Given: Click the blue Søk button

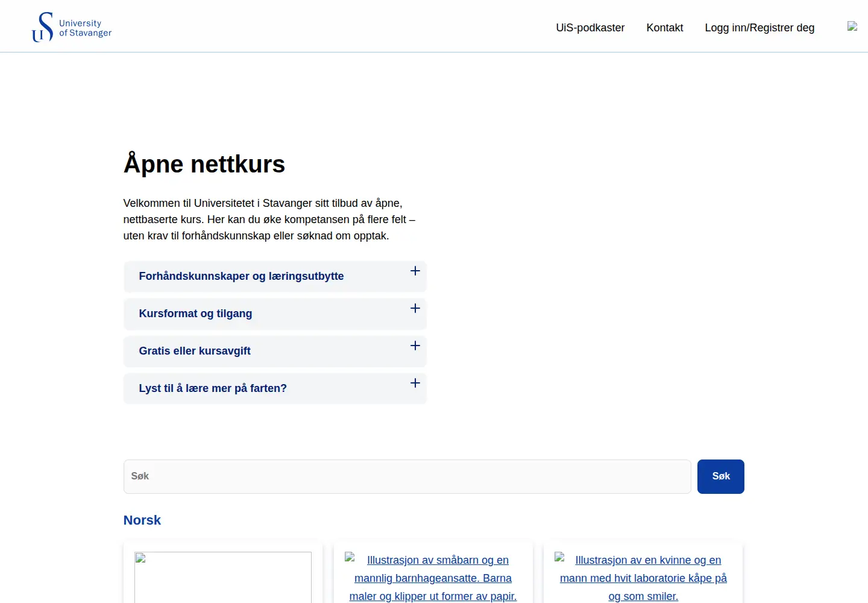Looking at the screenshot, I should click(721, 476).
